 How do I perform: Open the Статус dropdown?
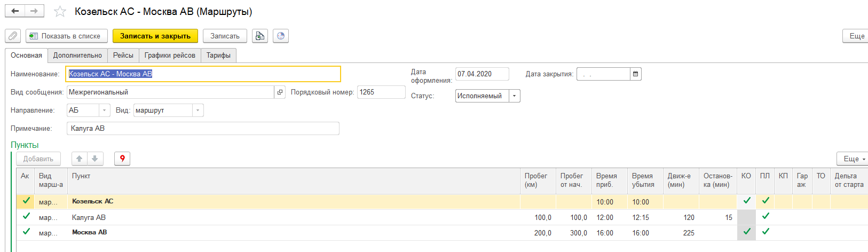click(x=514, y=96)
